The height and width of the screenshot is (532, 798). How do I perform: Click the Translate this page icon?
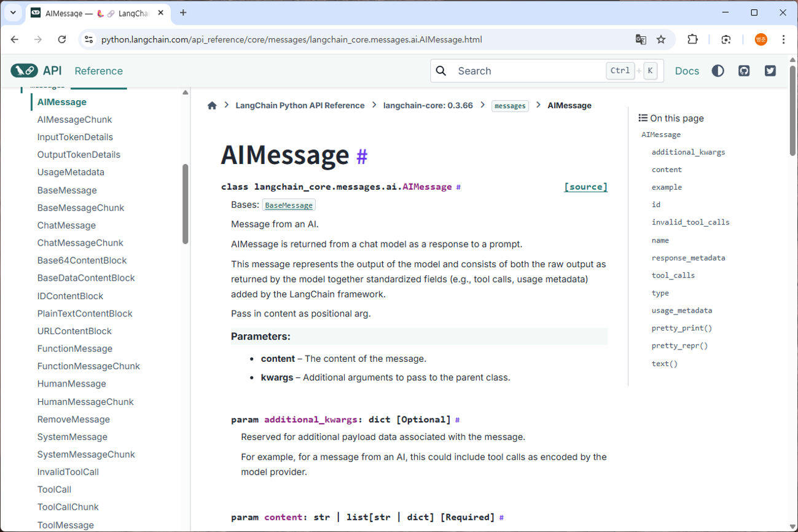[641, 39]
